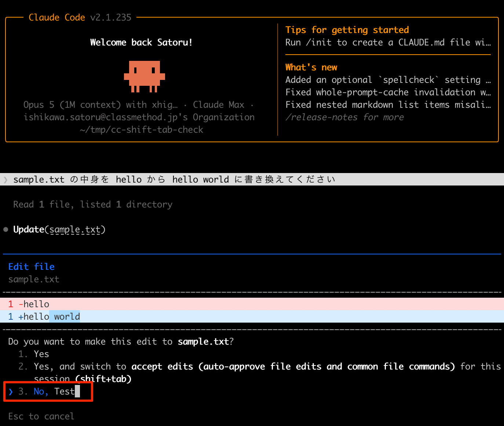Click the sample.txt filename under Edit file
504x426 pixels.
pyautogui.click(x=34, y=279)
